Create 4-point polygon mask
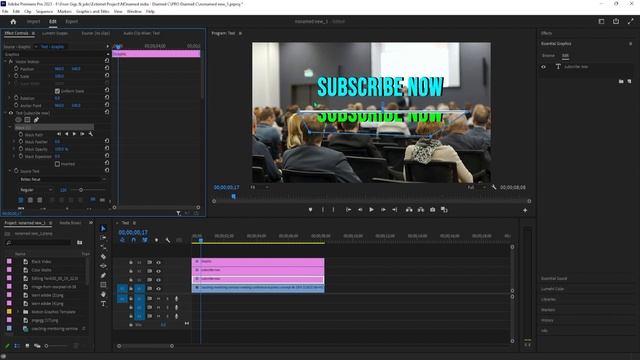Viewport: 640px width, 360px height. point(27,120)
